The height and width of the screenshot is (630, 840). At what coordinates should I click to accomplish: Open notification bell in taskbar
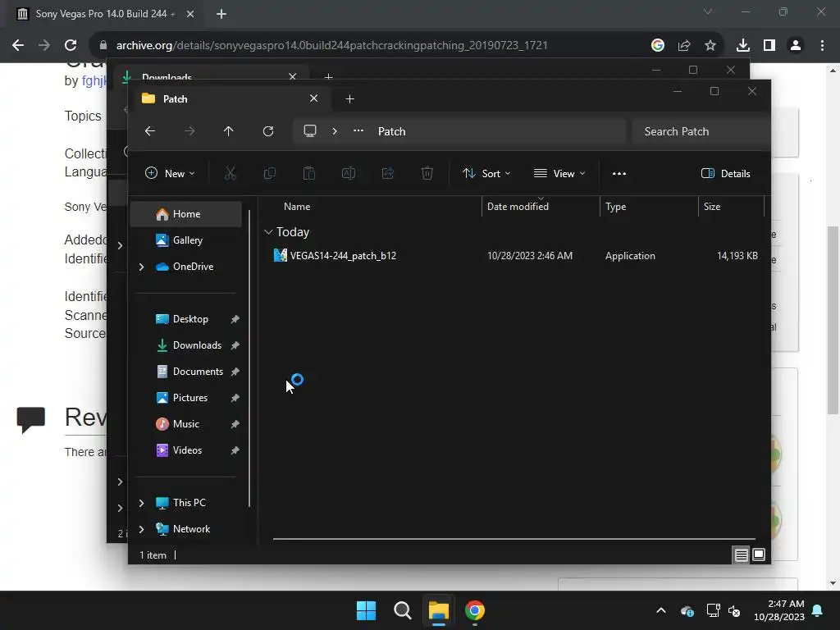click(x=818, y=610)
